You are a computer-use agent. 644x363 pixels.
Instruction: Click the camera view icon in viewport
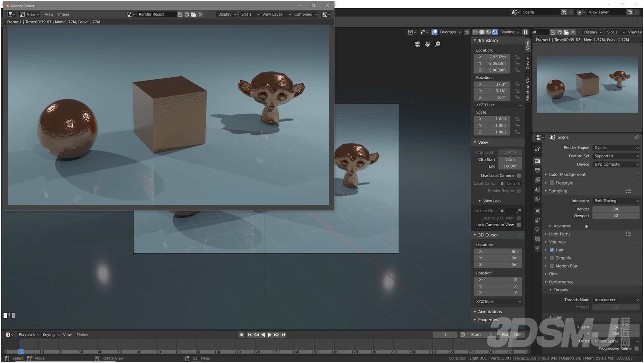pos(417,44)
